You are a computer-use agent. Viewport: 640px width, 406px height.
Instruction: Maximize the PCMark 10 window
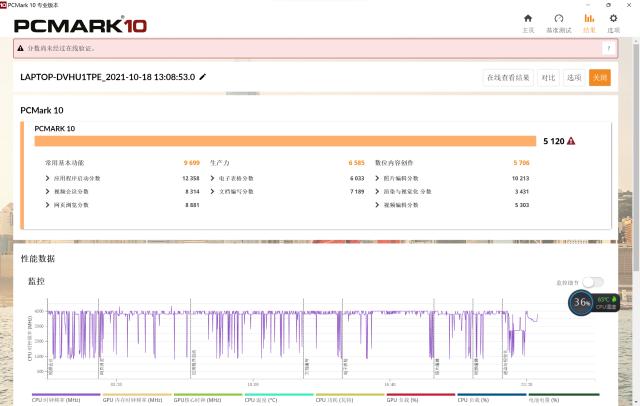point(608,5)
